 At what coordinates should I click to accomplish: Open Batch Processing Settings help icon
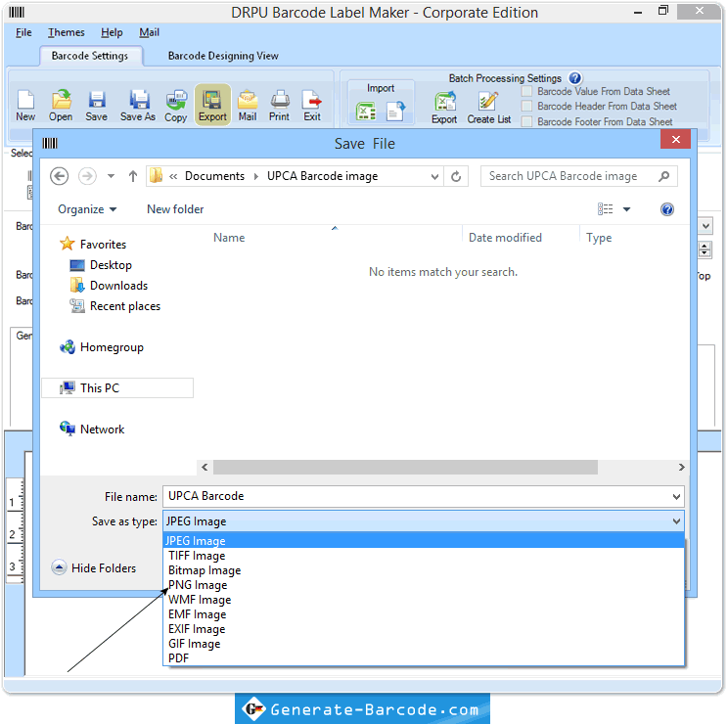pos(574,78)
